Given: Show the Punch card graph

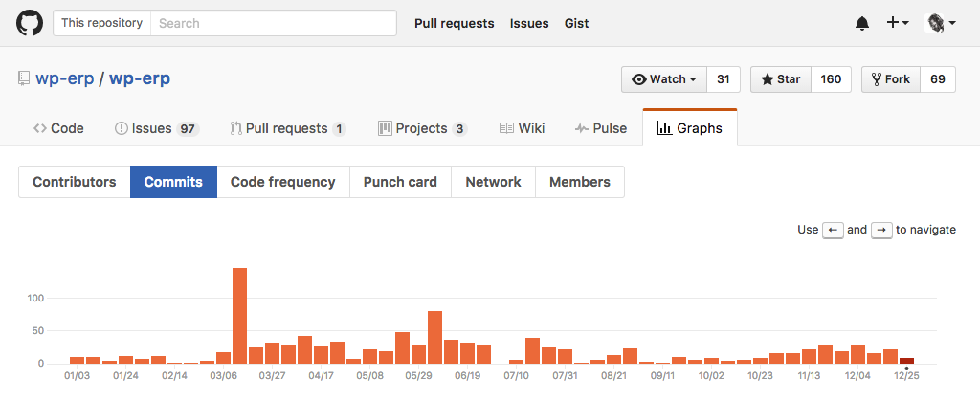Looking at the screenshot, I should (400, 182).
